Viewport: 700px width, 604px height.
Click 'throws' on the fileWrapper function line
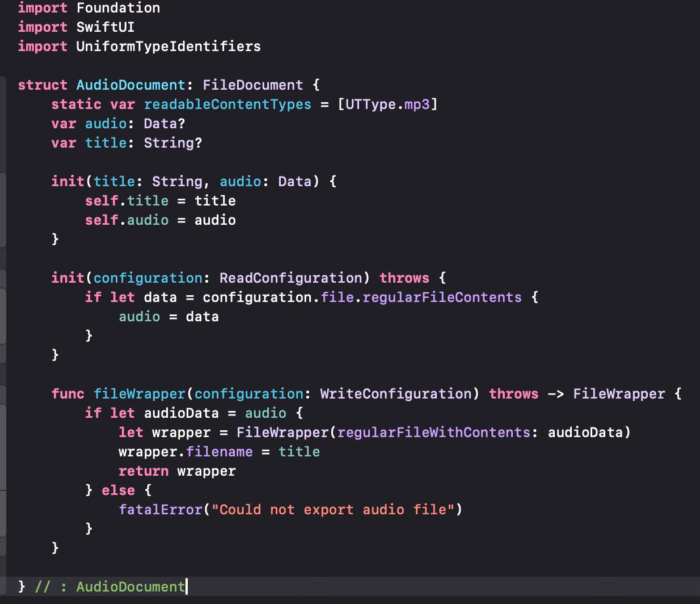[x=514, y=394]
